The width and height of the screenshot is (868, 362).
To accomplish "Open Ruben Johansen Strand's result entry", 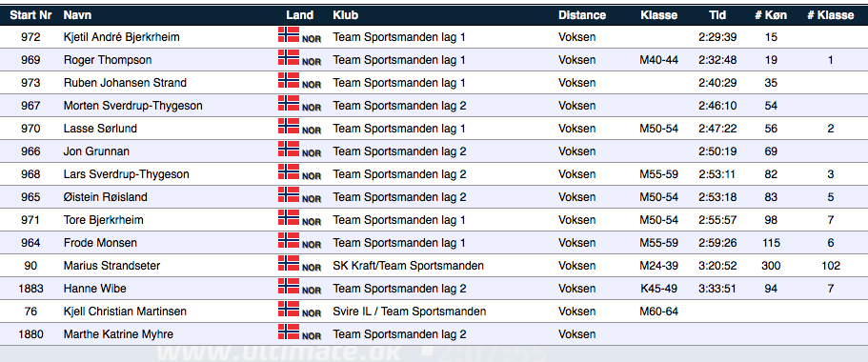I will click(125, 83).
